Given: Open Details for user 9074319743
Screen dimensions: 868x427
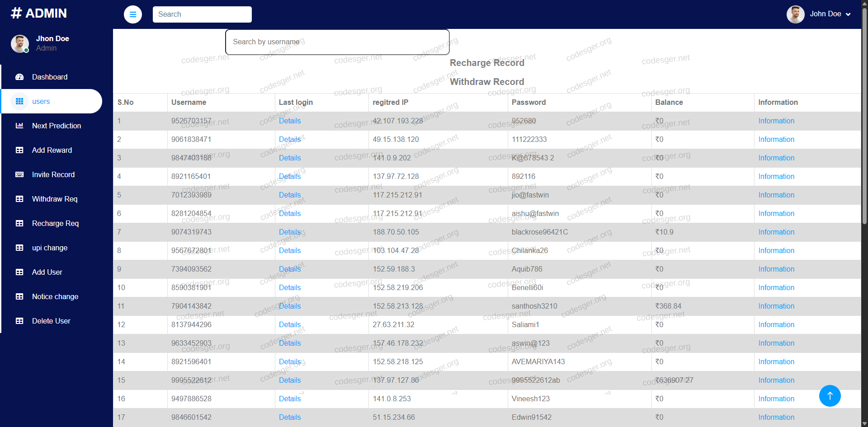Looking at the screenshot, I should pyautogui.click(x=289, y=232).
